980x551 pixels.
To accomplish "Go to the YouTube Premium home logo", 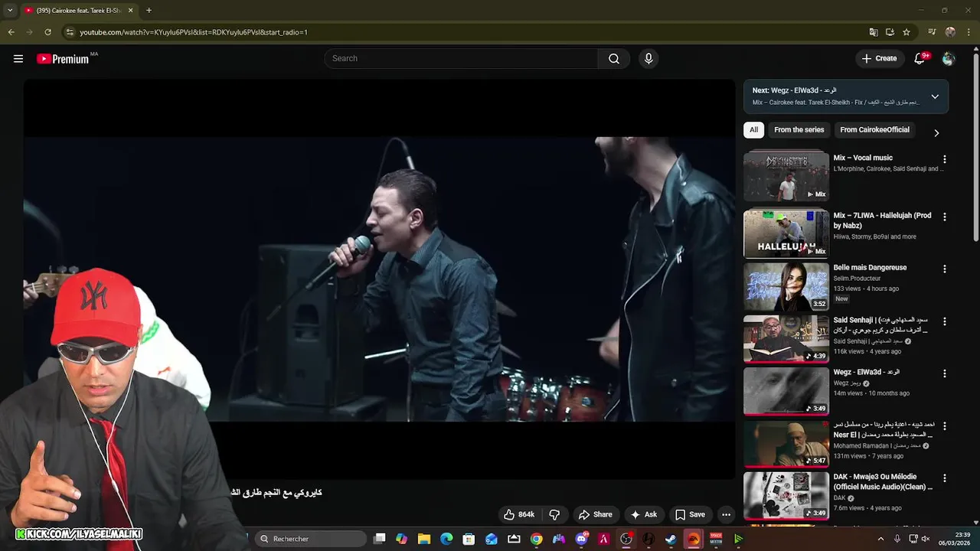I will (63, 59).
